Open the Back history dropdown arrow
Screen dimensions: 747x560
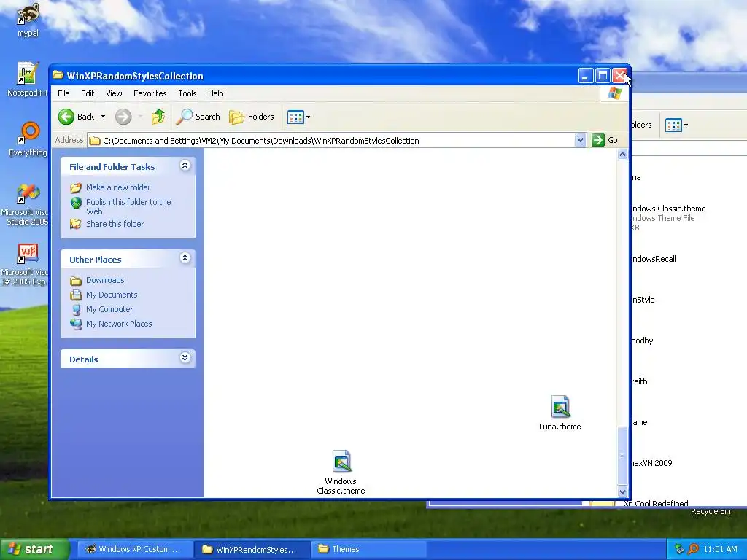pos(103,117)
